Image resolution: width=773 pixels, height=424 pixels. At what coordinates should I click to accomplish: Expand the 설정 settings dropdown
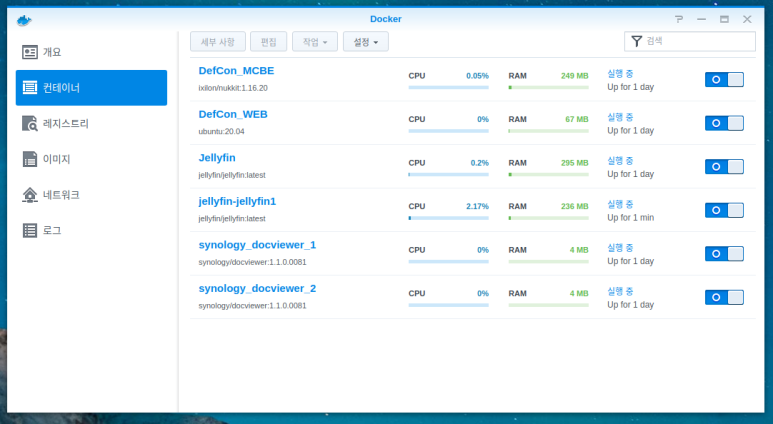366,42
